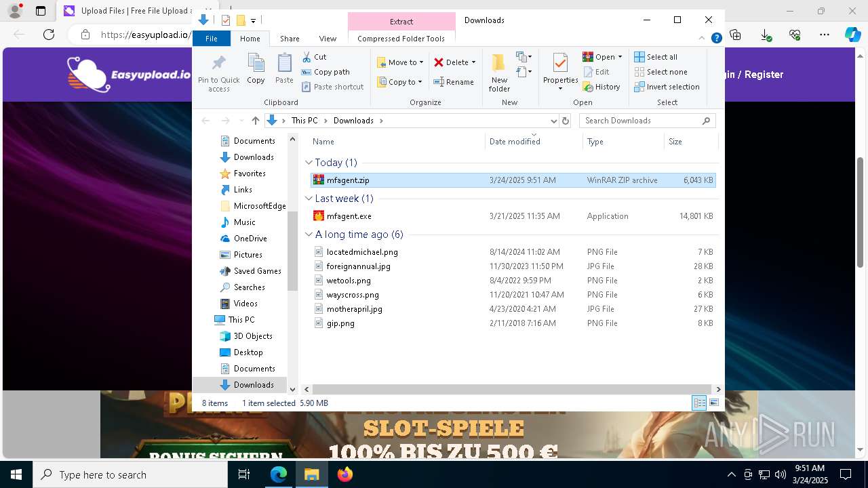Sort by Date modified column header
The image size is (868, 488).
[534, 142]
